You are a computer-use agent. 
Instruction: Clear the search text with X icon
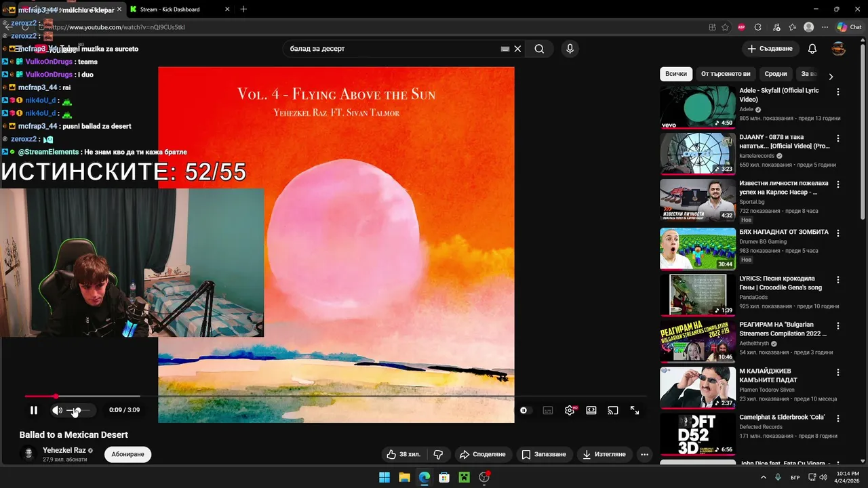click(517, 49)
